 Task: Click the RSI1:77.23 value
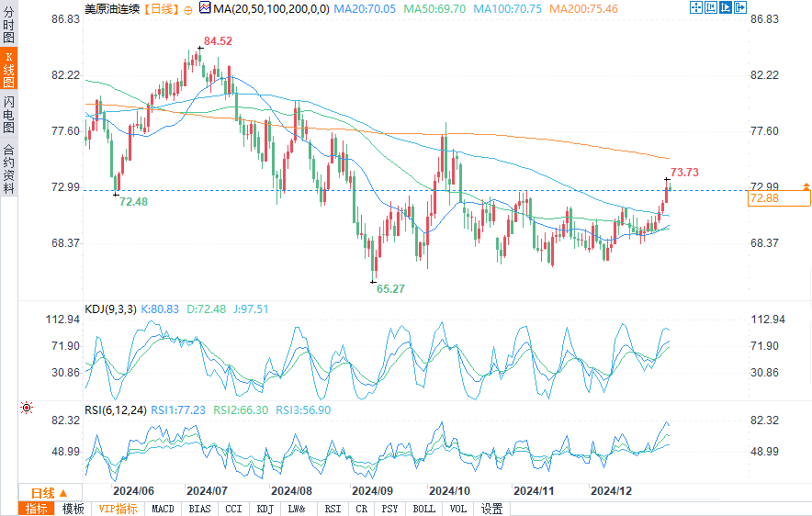point(178,409)
